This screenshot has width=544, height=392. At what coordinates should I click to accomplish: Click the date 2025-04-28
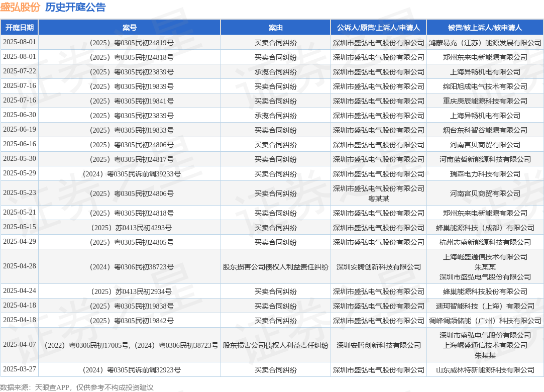(x=20, y=266)
